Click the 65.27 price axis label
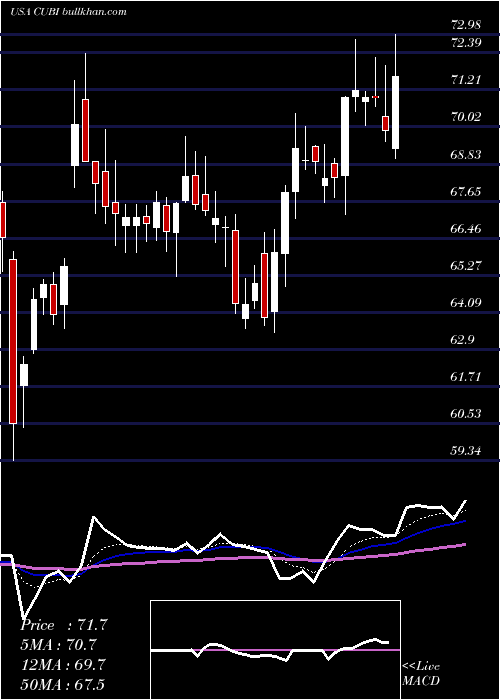Viewport: 500px width, 700px height. point(466,266)
